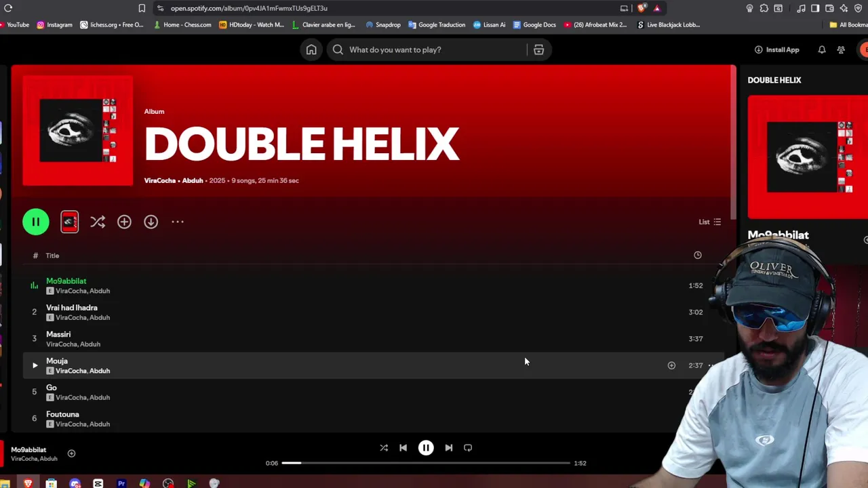The width and height of the screenshot is (868, 488).
Task: Click the right panel album artwork
Action: tap(808, 157)
